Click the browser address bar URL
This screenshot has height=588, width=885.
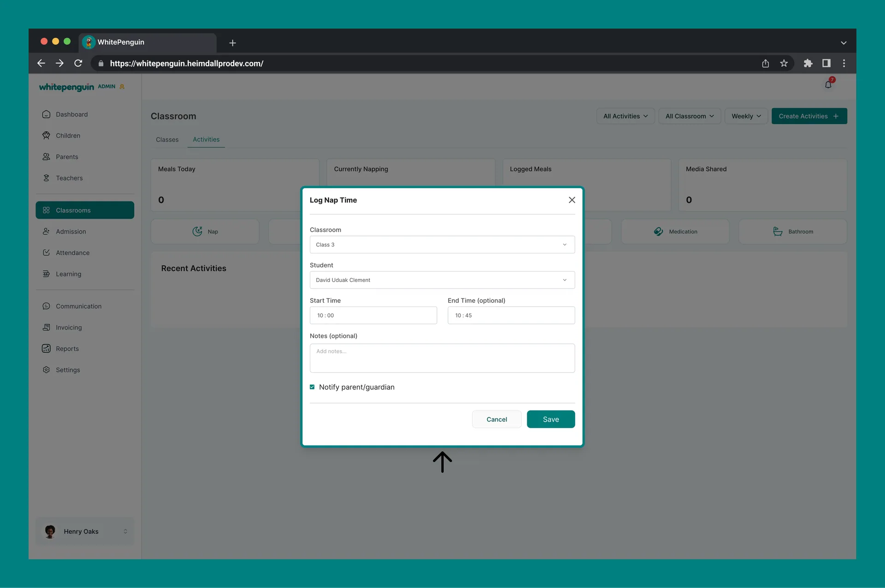click(186, 64)
